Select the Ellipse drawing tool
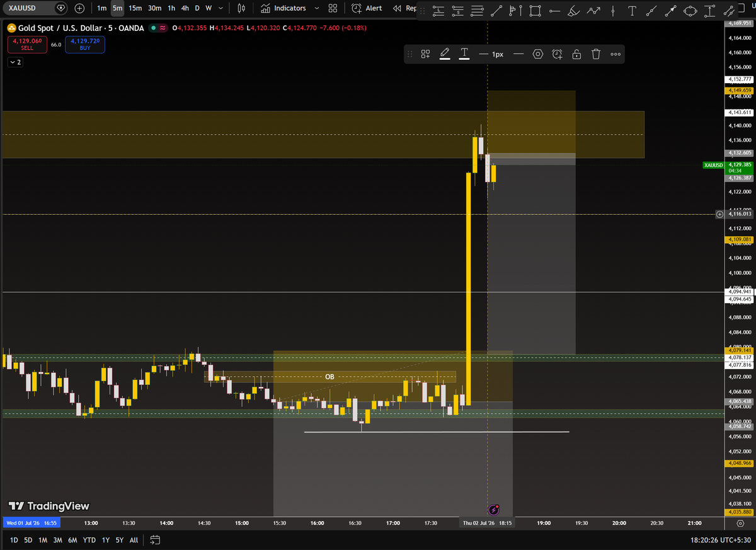 coord(690,11)
